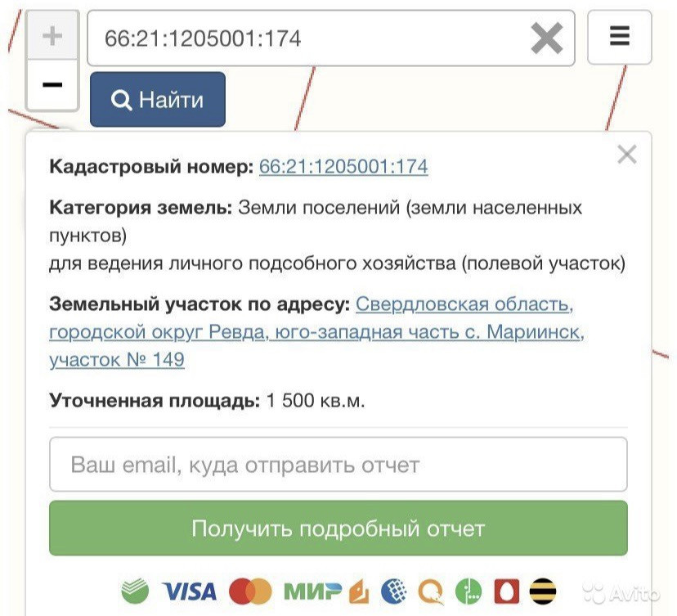Click the Найти search button
677x616 pixels.
tap(158, 99)
